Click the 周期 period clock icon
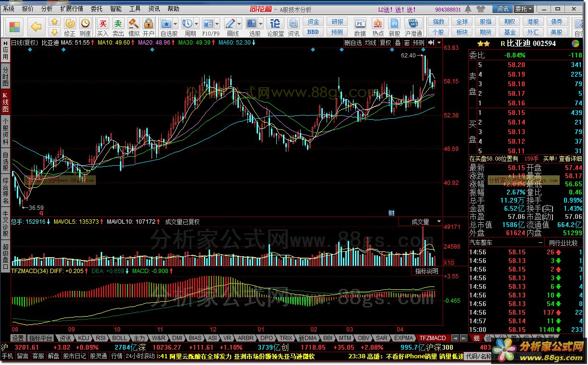The height and width of the screenshot is (365, 588). tap(188, 23)
